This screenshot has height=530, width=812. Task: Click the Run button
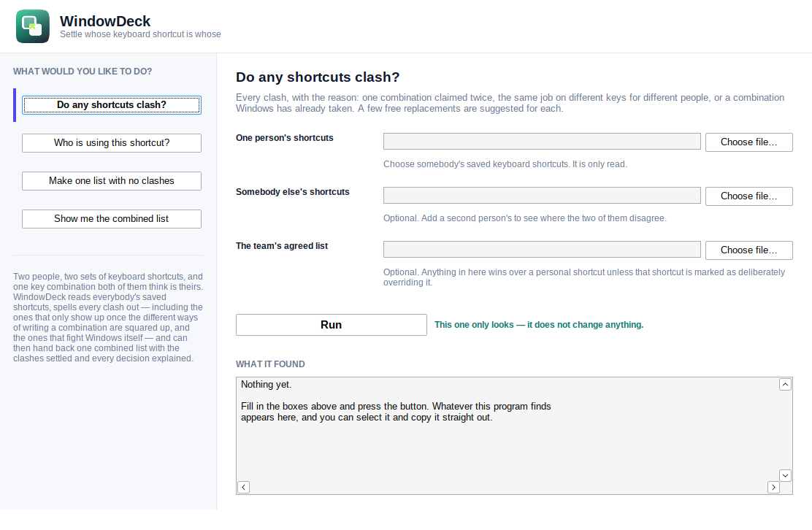(332, 325)
